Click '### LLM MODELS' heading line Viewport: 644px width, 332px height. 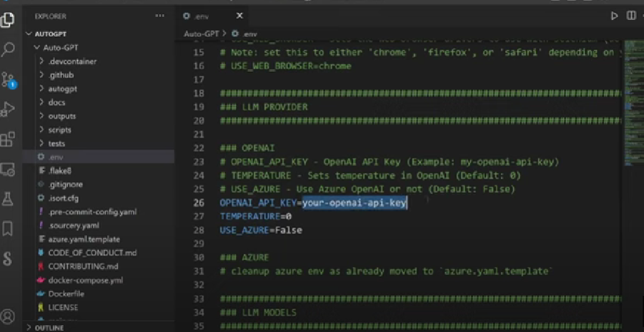coord(258,313)
